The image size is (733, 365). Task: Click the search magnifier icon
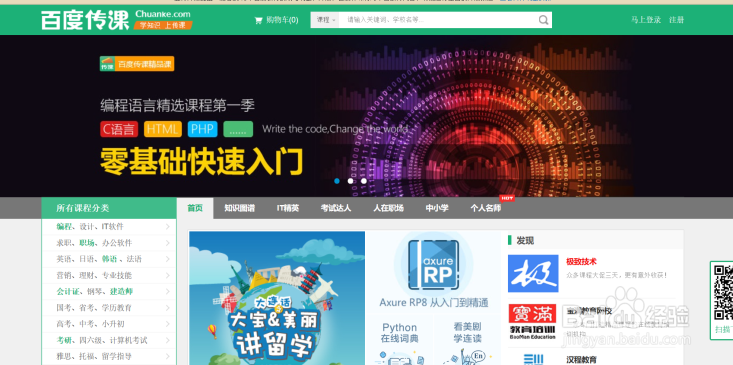click(x=543, y=20)
